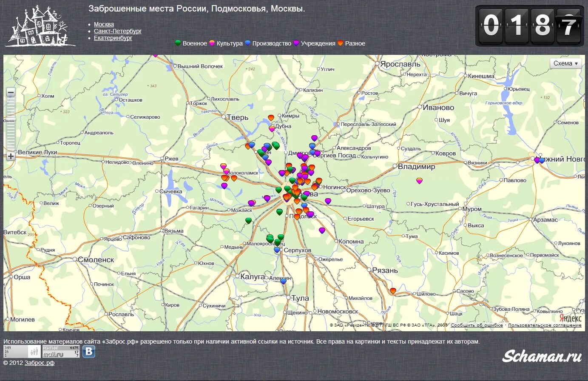Image resolution: width=588 pixels, height=381 pixels.
Task: Select the purple marker north of Сергиев Посад
Action: click(314, 138)
